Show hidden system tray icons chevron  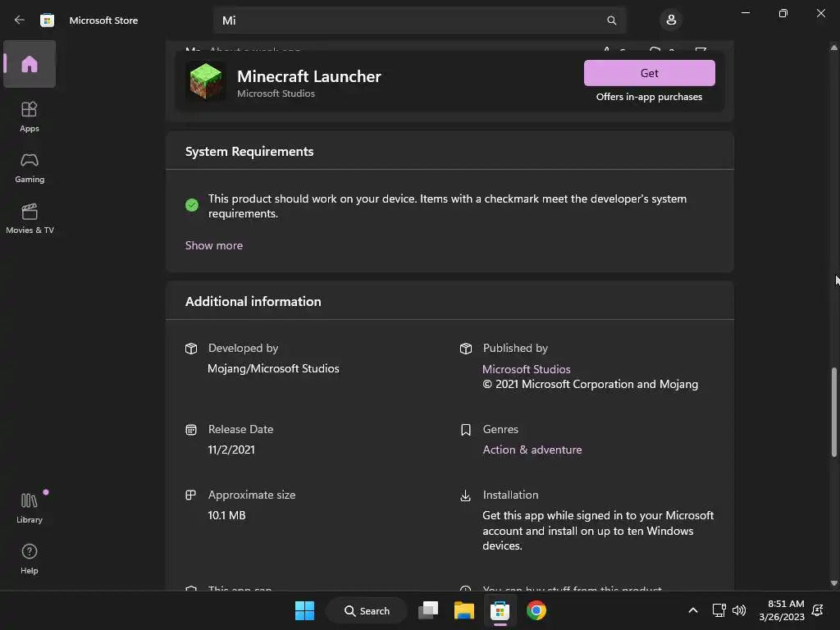692,610
